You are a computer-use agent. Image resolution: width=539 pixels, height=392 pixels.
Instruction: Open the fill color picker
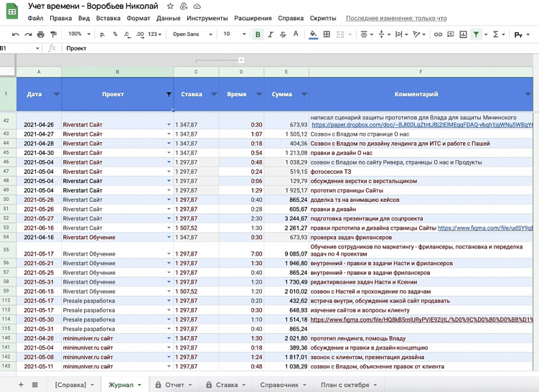coord(313,34)
